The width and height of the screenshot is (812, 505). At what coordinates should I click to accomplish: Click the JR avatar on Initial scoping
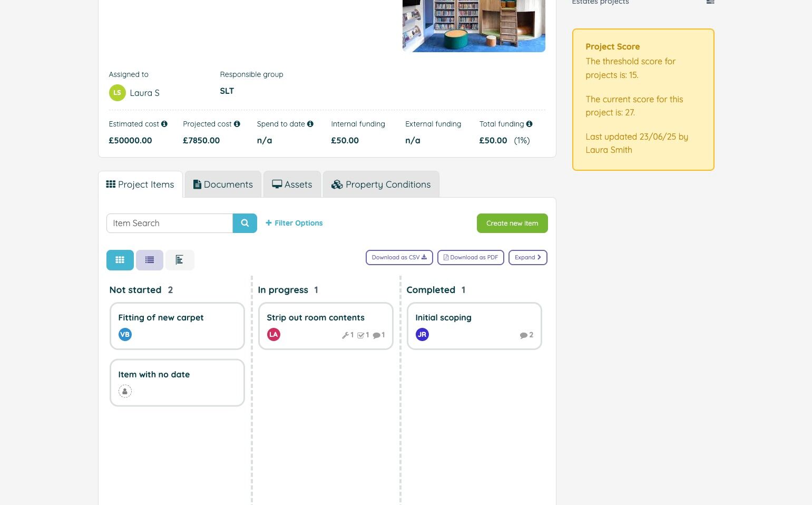click(422, 334)
